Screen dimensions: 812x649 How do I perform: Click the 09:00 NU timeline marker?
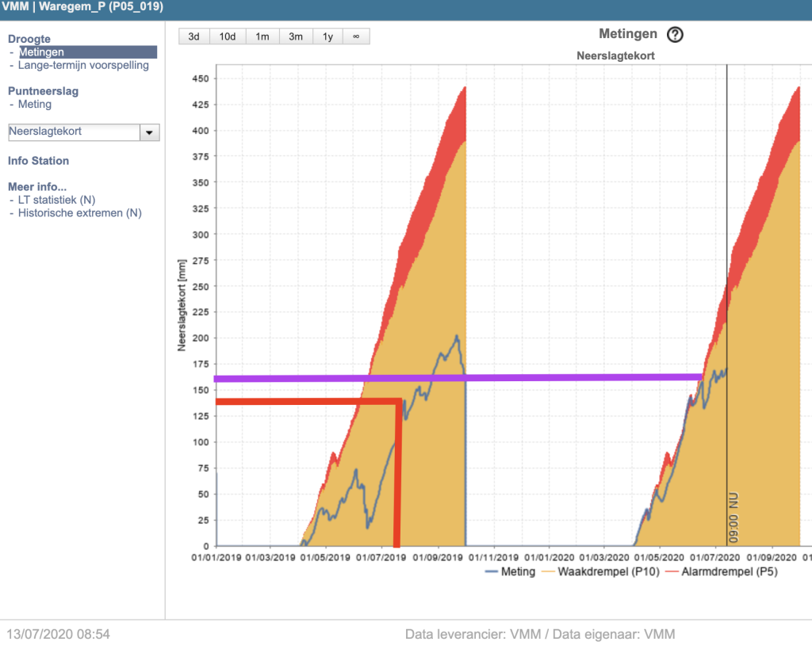pos(733,517)
